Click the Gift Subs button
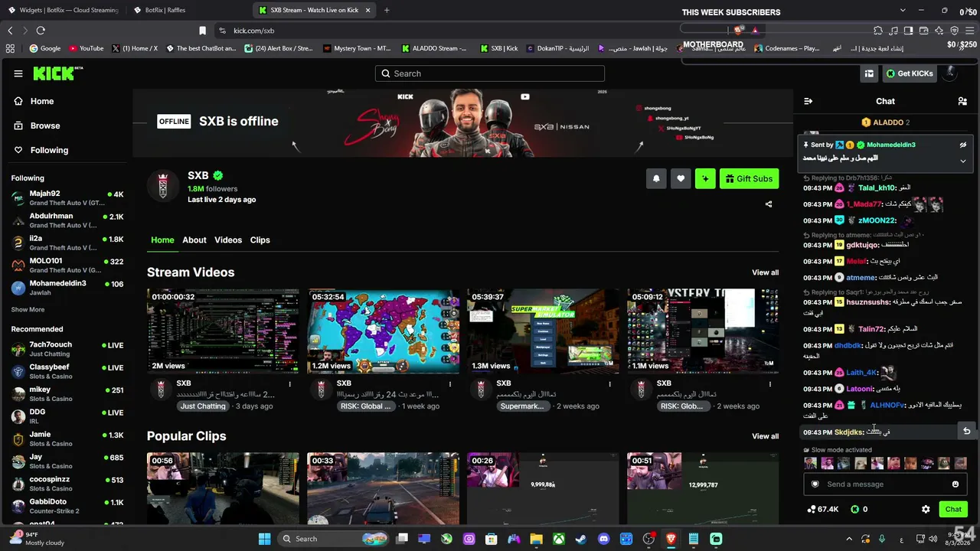 749,179
